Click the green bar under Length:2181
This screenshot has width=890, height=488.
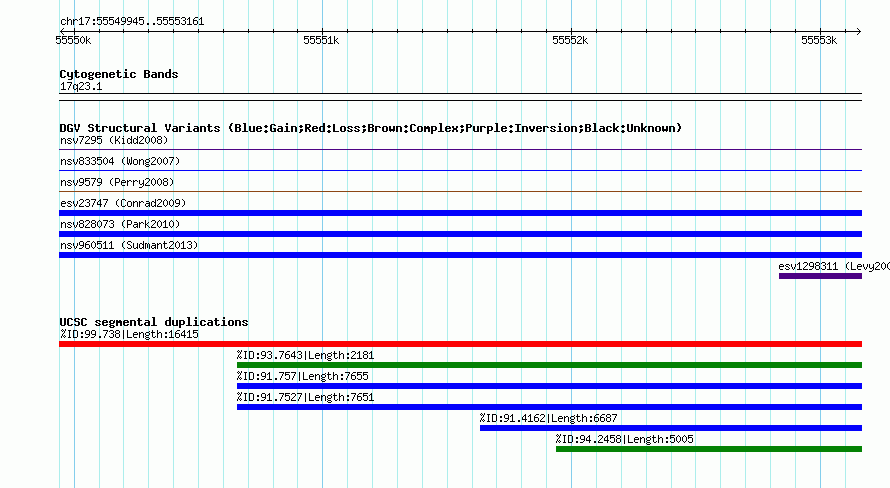[549, 365]
